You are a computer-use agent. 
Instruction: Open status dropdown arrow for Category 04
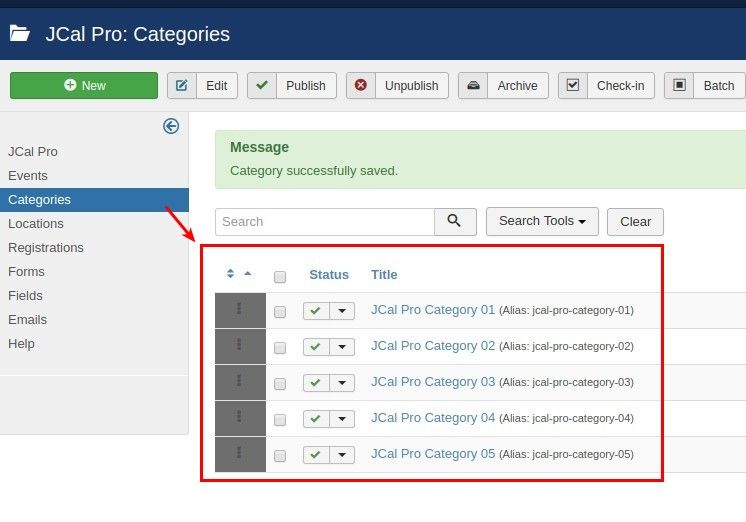coord(342,419)
